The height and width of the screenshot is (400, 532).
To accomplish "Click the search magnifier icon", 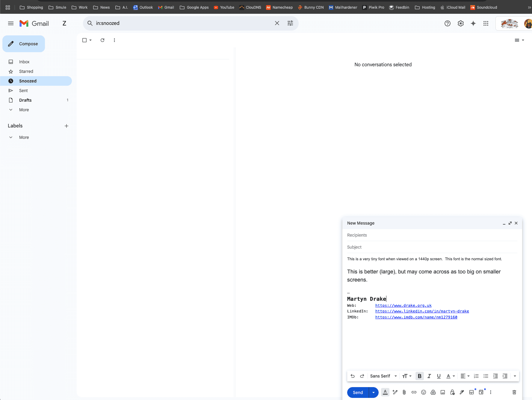I will 90,23.
